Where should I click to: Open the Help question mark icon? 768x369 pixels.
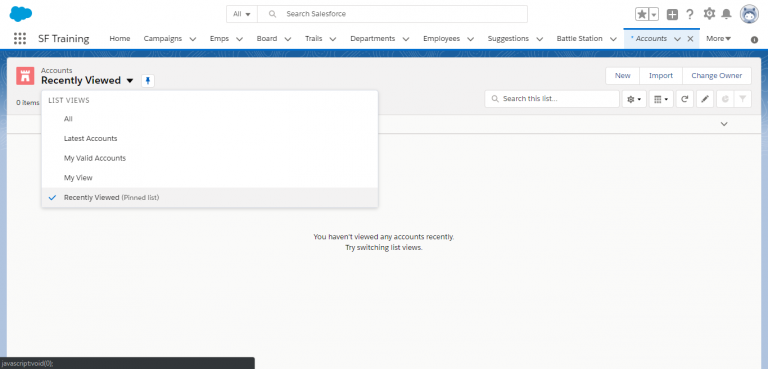pos(690,14)
